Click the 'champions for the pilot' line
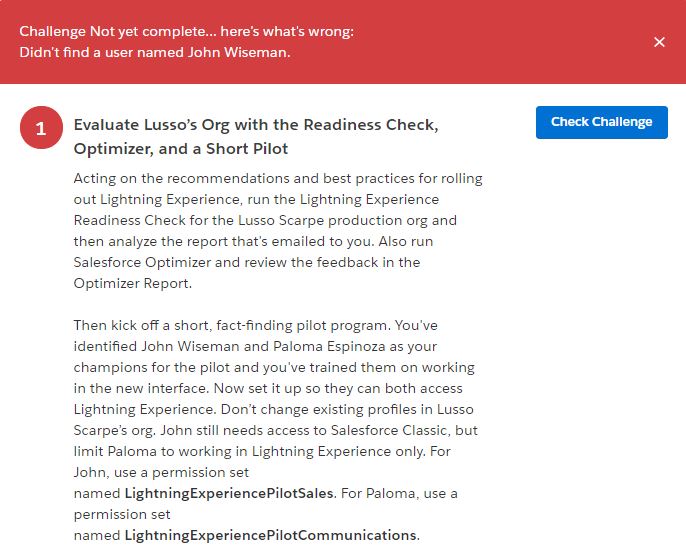Image resolution: width=686 pixels, height=559 pixels. 274,367
